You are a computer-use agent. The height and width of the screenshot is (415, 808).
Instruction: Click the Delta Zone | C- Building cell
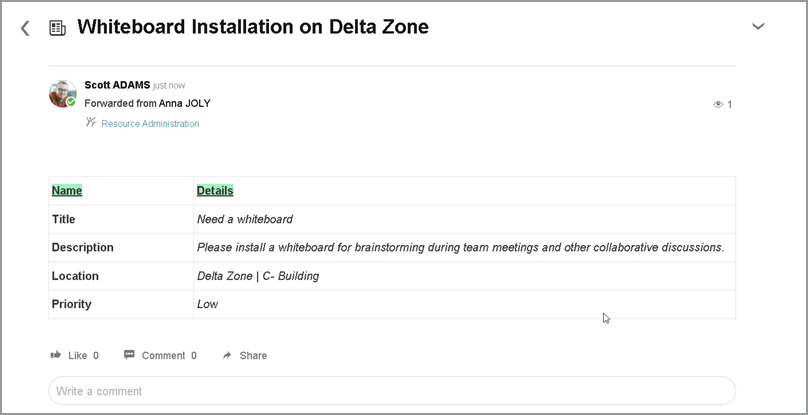click(258, 276)
